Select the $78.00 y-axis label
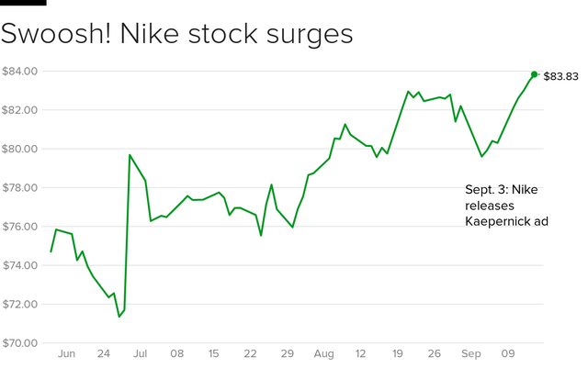This screenshot has width=588, height=379. 19,187
